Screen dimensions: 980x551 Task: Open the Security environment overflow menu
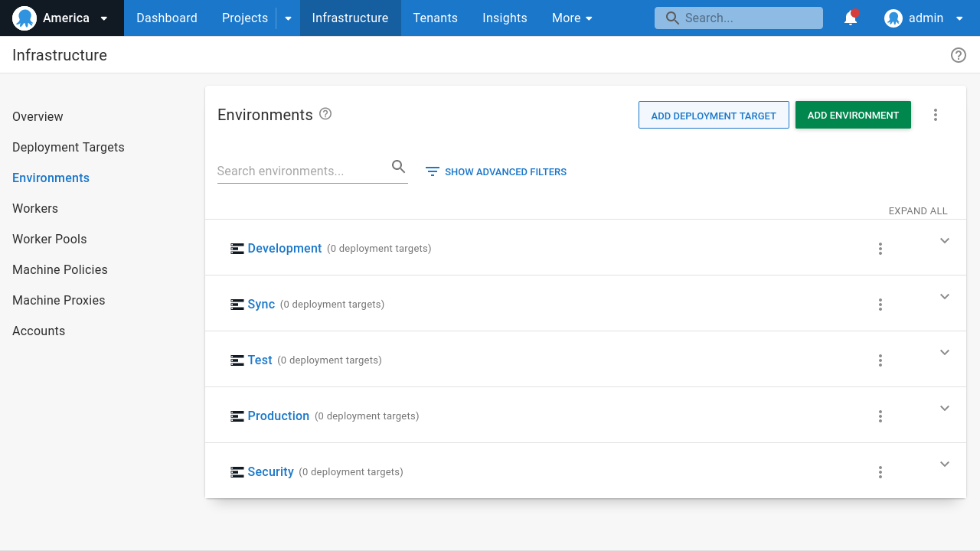pyautogui.click(x=880, y=472)
